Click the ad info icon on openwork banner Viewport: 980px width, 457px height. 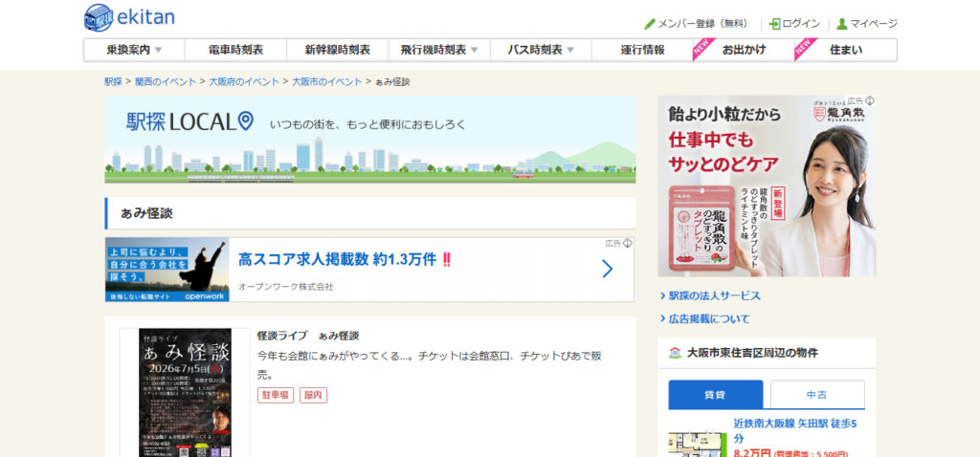628,243
